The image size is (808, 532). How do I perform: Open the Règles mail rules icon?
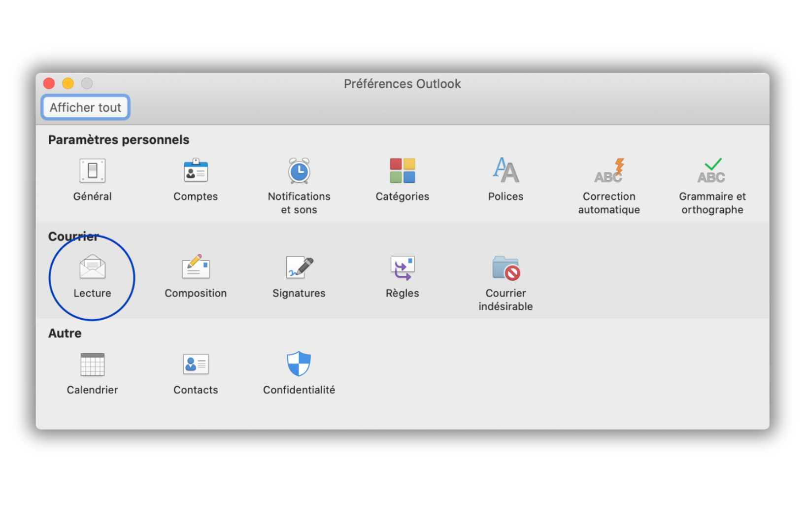[x=403, y=267]
